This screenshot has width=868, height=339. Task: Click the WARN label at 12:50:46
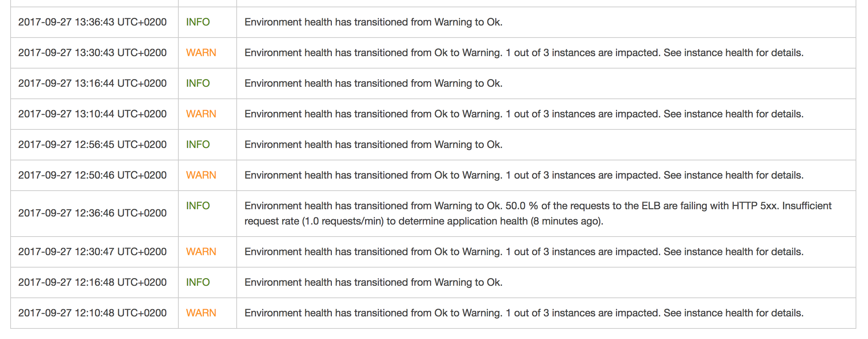click(201, 175)
